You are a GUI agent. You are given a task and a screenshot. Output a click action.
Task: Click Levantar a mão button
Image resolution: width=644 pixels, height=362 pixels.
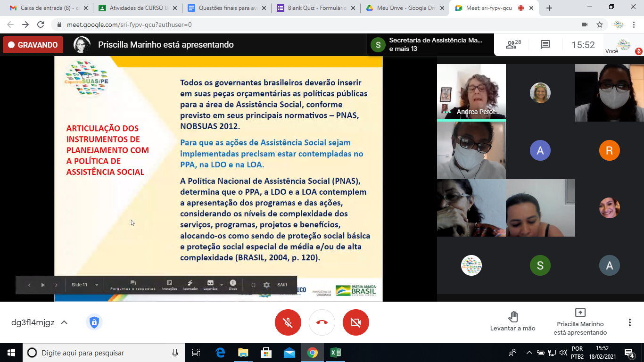pos(513,321)
